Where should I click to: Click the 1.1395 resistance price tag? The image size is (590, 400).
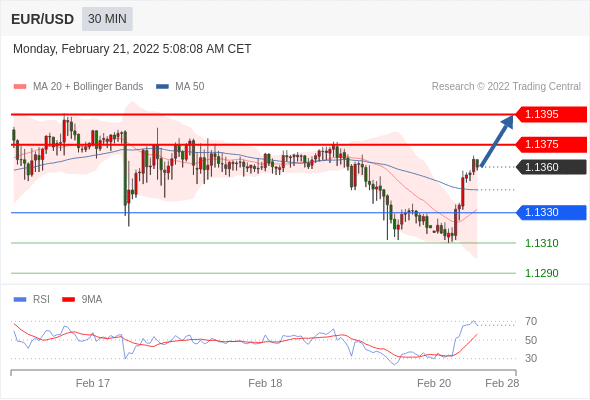coord(551,114)
